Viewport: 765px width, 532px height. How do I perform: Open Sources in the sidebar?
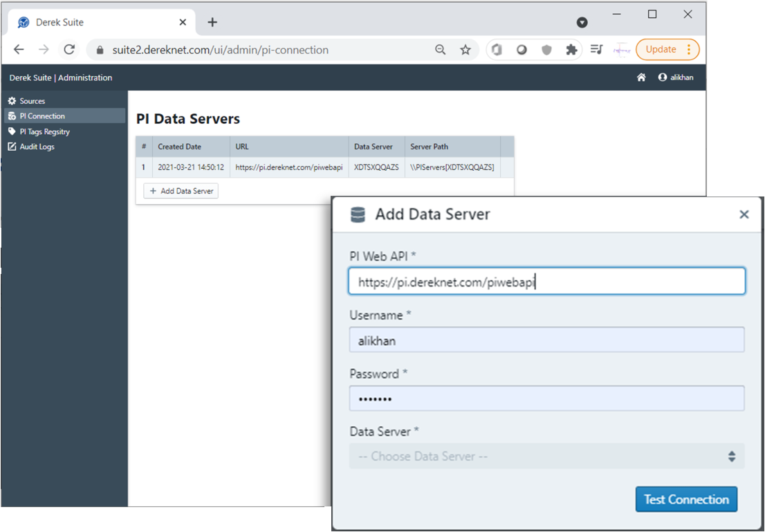32,101
